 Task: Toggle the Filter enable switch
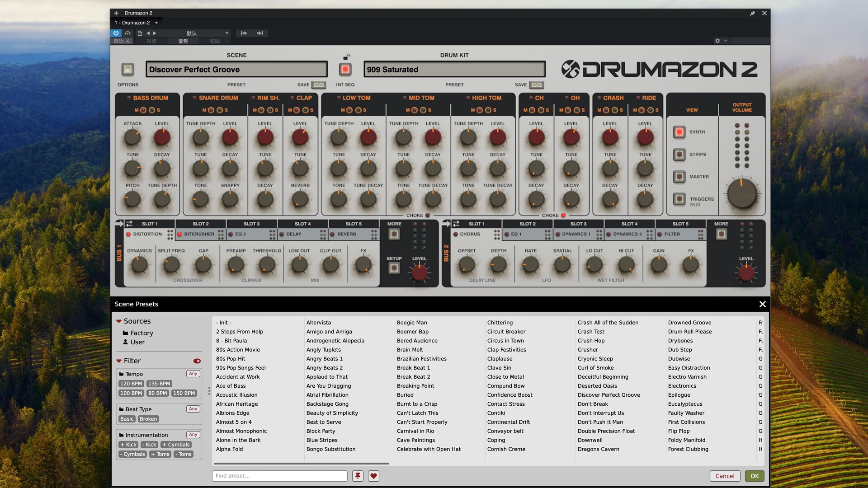pos(197,361)
